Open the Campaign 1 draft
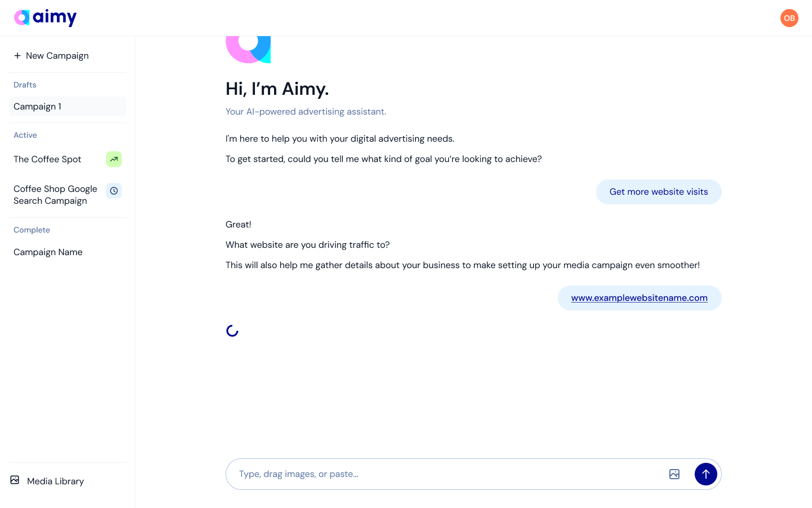The width and height of the screenshot is (812, 508). click(x=37, y=107)
